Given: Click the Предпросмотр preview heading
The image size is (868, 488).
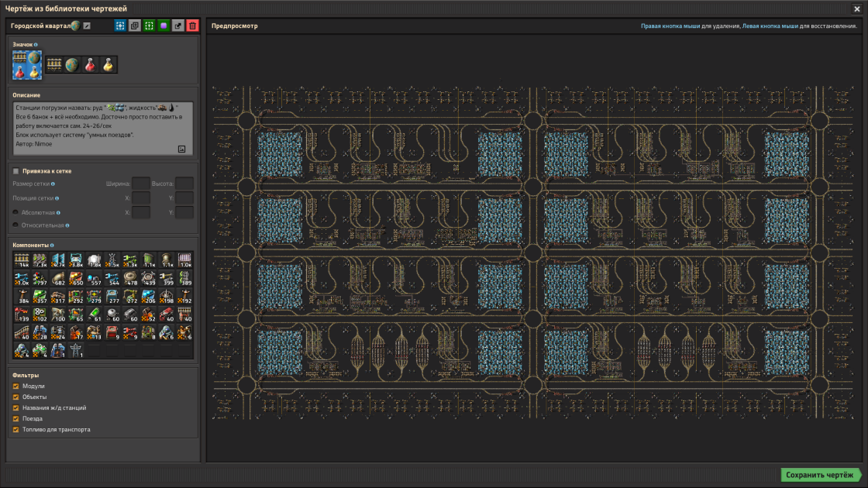Looking at the screenshot, I should click(x=234, y=26).
